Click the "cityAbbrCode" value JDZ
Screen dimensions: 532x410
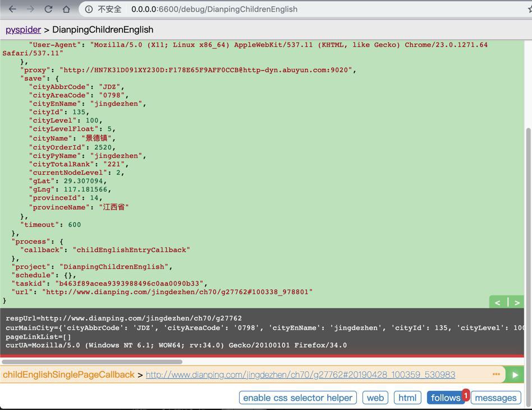tap(109, 87)
